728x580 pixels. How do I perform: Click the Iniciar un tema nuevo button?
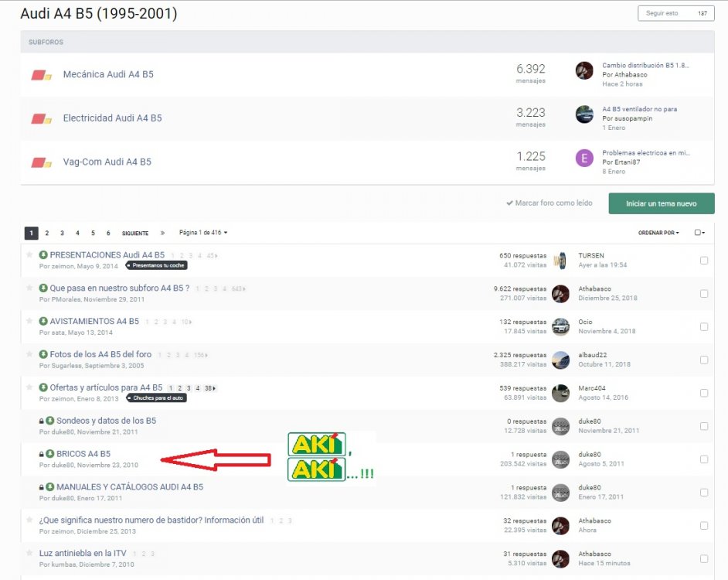[661, 203]
